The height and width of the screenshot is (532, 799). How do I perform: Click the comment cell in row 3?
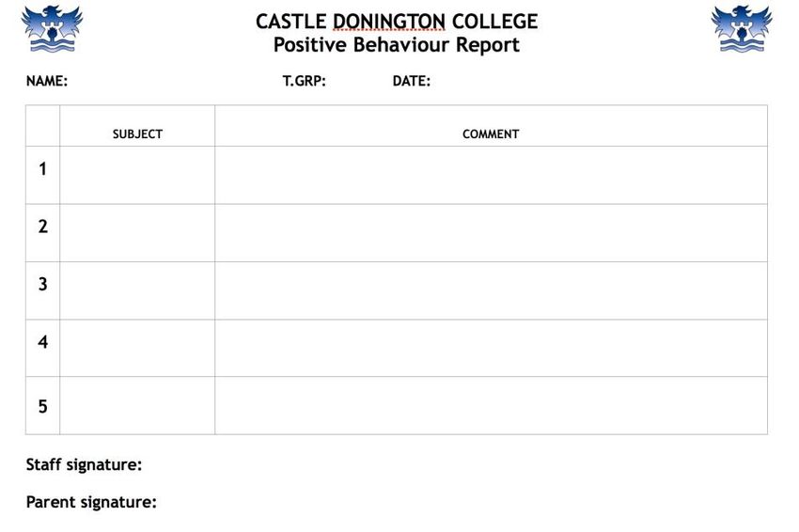(491, 290)
